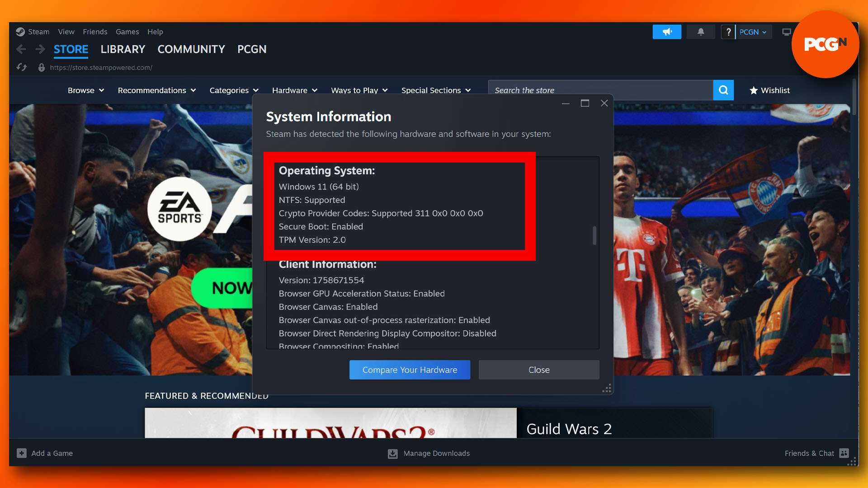
Task: Maximize the System Information dialog
Action: point(585,103)
